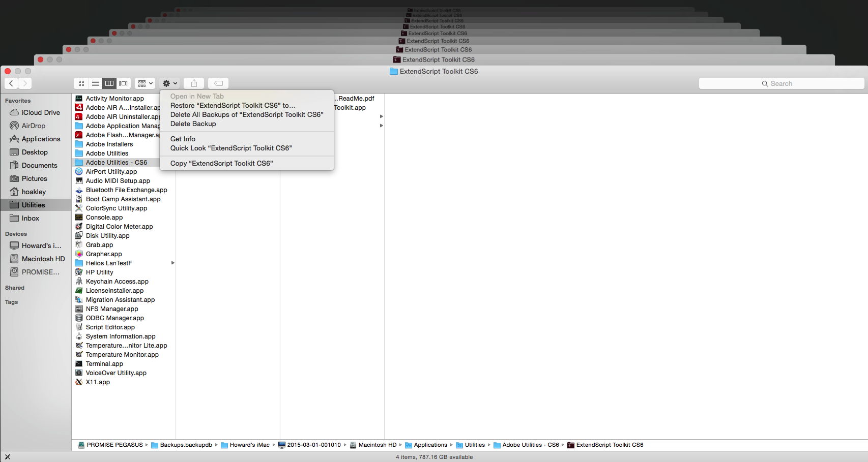Open the Arrange items dropdown
Image resolution: width=868 pixels, height=462 pixels.
pyautogui.click(x=145, y=83)
